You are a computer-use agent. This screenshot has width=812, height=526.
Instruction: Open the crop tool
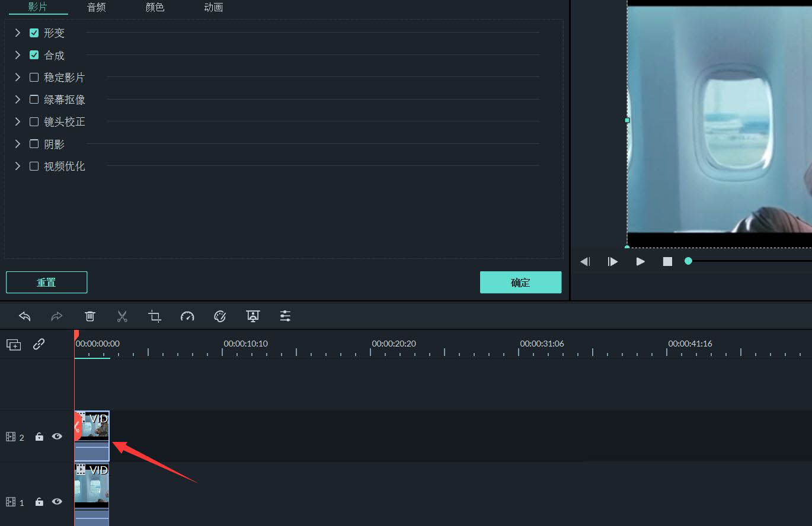pos(155,316)
